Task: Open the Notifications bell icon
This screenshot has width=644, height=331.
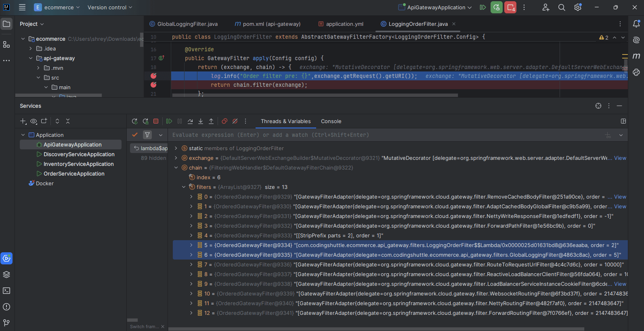Action: 636,24
